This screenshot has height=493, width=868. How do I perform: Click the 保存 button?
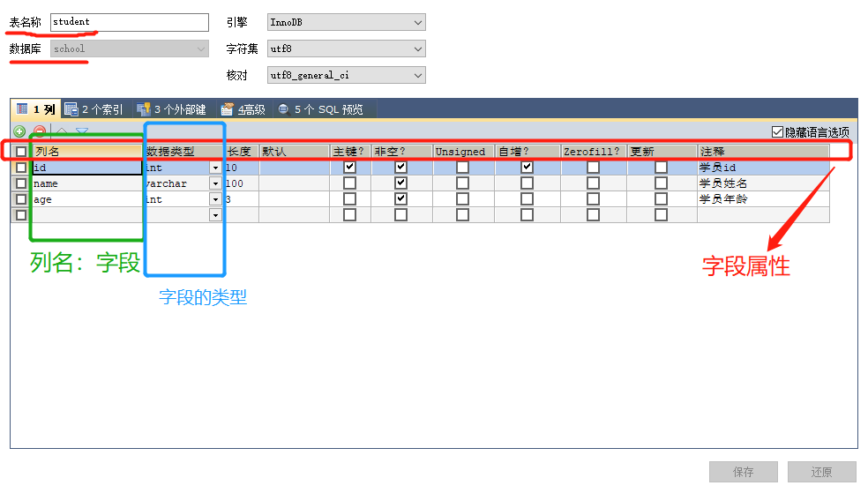(744, 472)
